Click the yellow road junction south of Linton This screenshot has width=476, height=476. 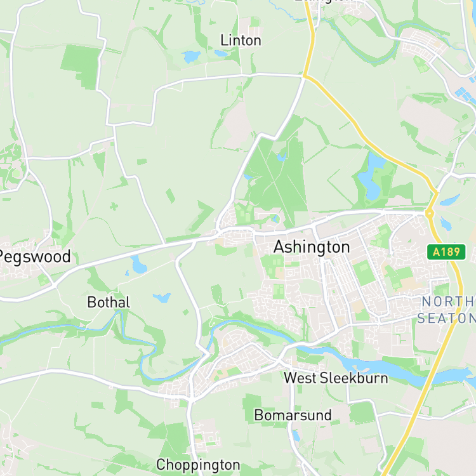point(304,76)
